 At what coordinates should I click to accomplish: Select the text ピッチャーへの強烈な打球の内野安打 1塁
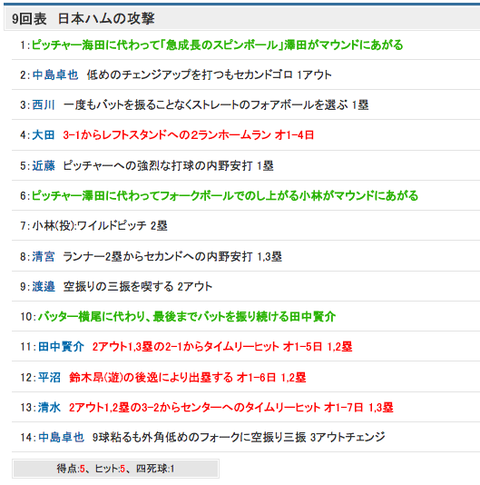coord(168,166)
